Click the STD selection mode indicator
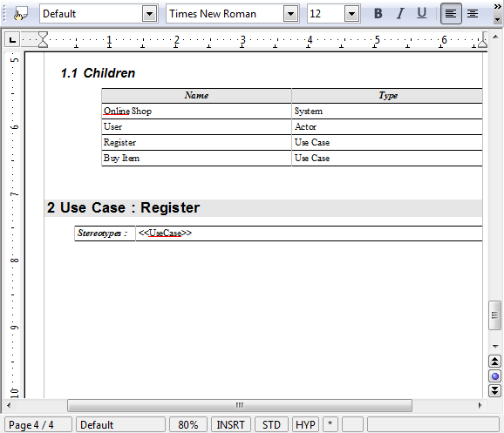Viewport: 504px width, 433px height. tap(271, 424)
